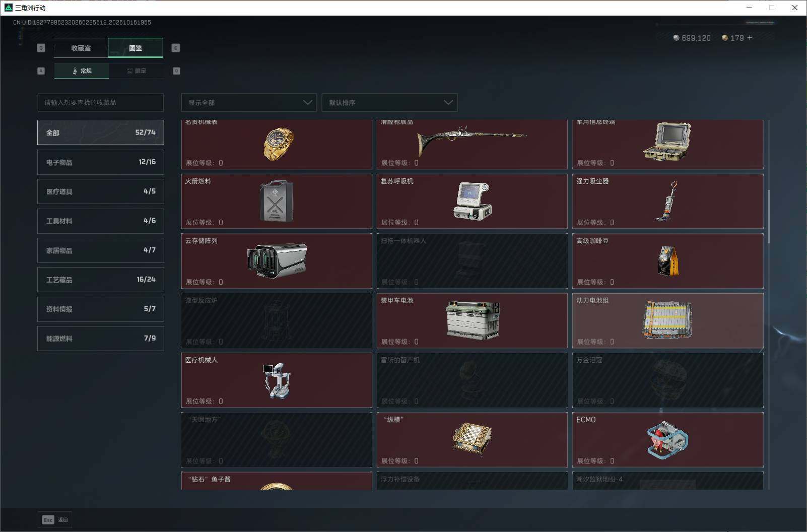Click the 699,120 currency balance
The height and width of the screenshot is (532, 807).
692,38
